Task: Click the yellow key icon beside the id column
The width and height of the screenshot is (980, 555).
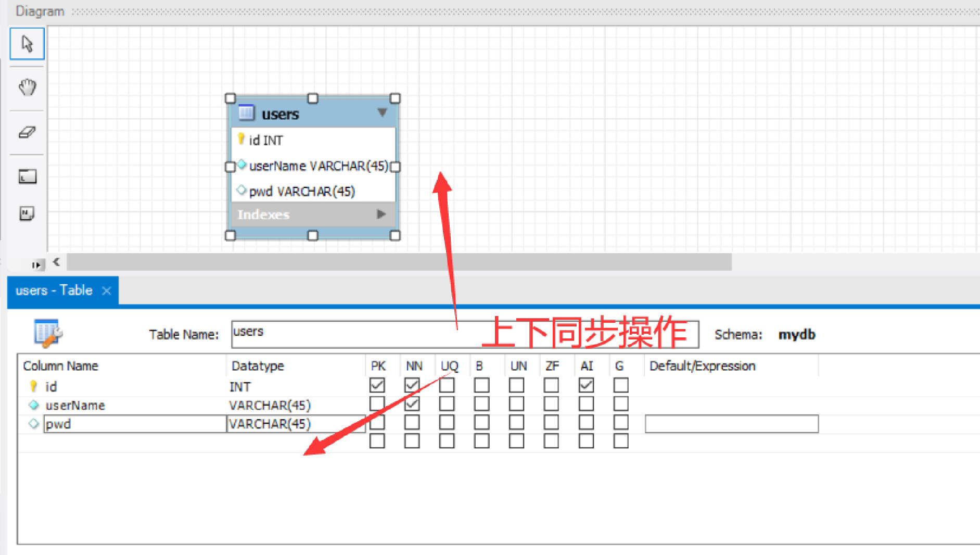Action: [33, 386]
